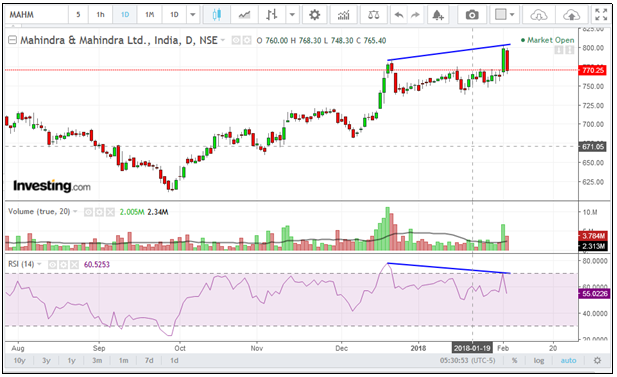The height and width of the screenshot is (377, 617).
Task: Toggle visibility eye beside the symbol title
Action: pyautogui.click(x=236, y=40)
